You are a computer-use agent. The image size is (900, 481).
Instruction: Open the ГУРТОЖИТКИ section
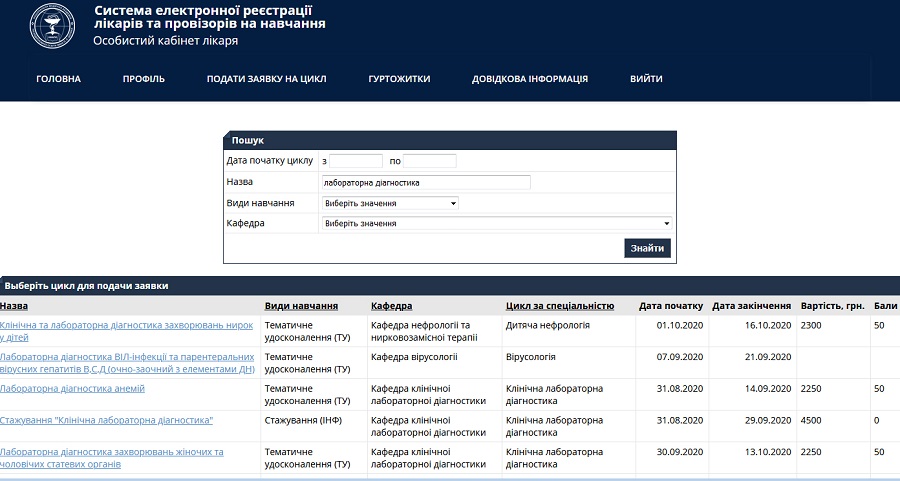coord(399,79)
